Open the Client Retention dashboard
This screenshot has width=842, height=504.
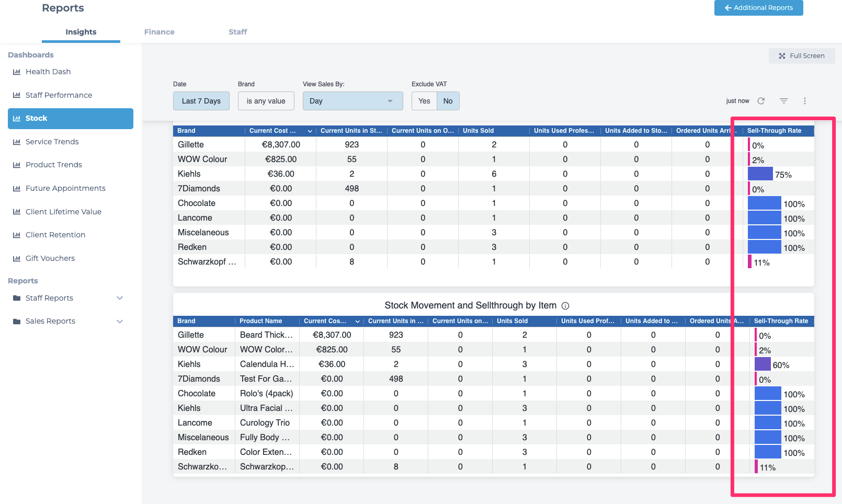(55, 235)
